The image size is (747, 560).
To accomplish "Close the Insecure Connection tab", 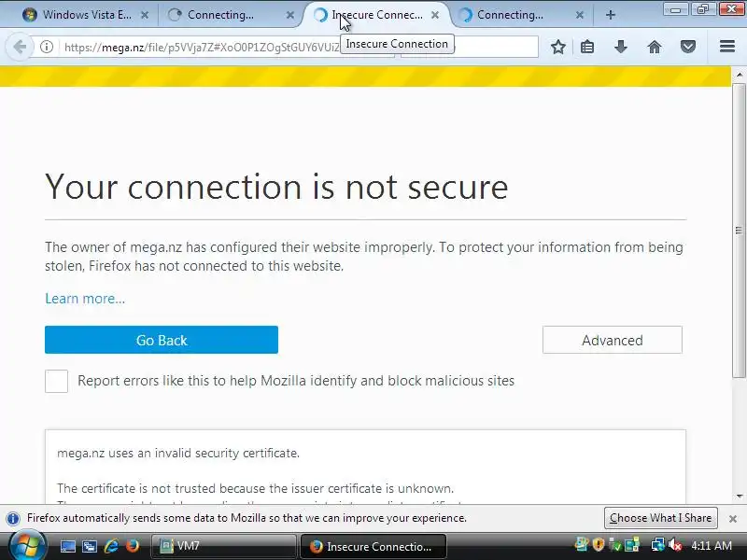I will click(x=435, y=15).
